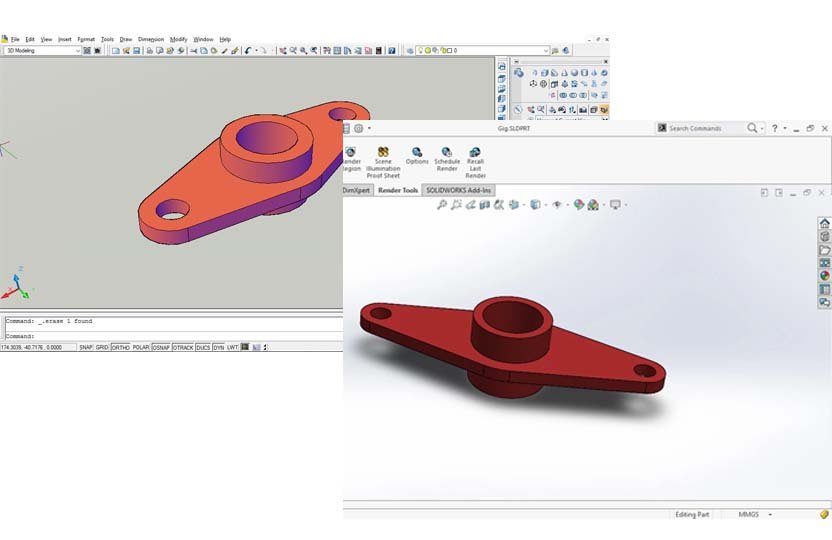This screenshot has height=540, width=832.
Task: Switch to SOLIDWORKS Add-Ins tab
Action: coord(458,190)
